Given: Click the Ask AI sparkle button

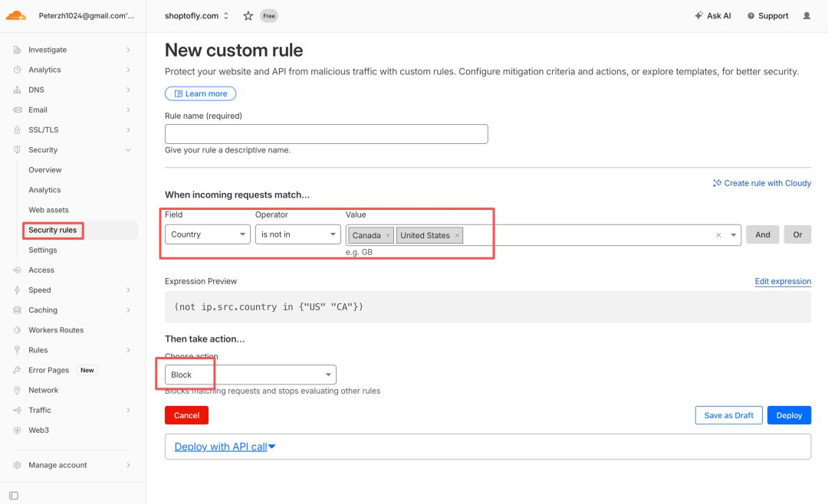Looking at the screenshot, I should (712, 16).
